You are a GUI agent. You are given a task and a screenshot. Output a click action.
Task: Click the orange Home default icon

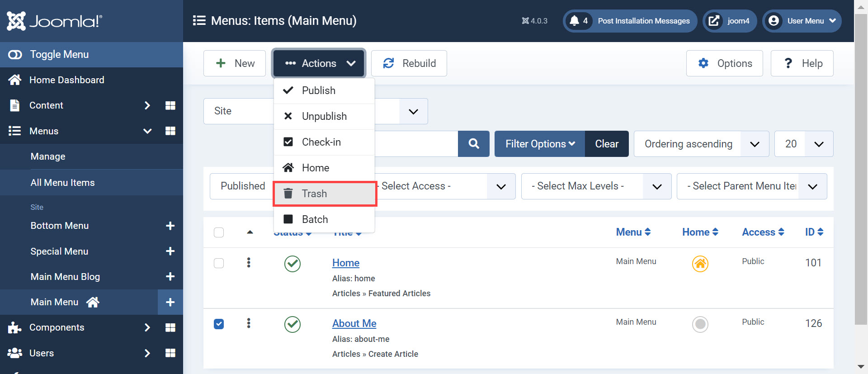coord(700,264)
